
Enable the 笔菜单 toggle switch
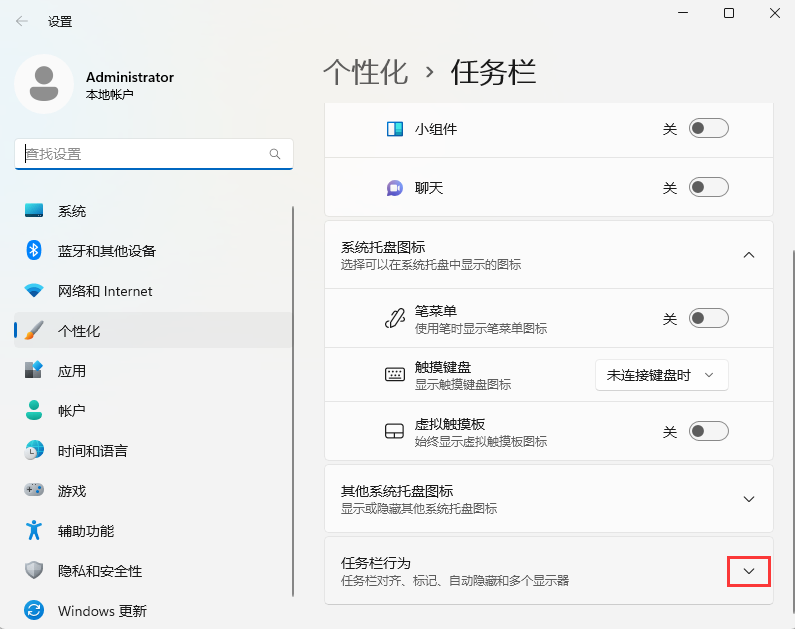[x=708, y=318]
